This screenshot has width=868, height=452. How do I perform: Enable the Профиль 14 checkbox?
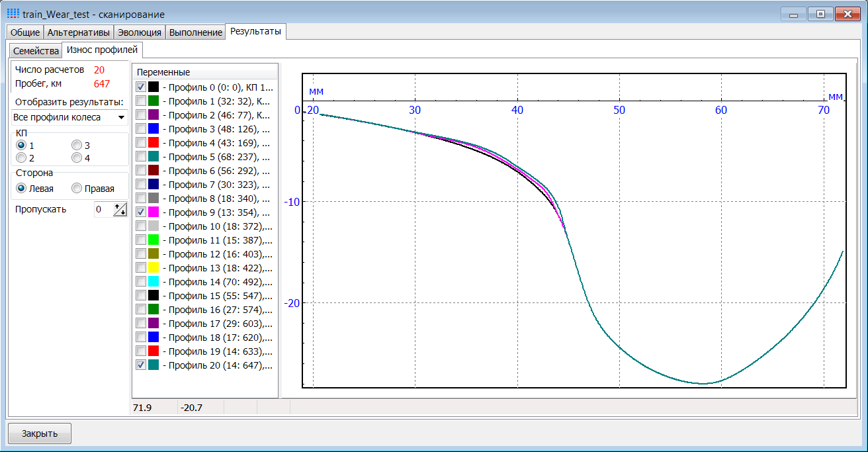[x=141, y=281]
